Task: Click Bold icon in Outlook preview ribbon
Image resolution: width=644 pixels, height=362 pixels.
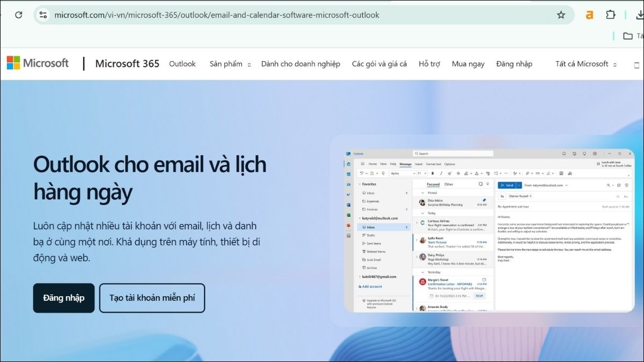Action: 433,173
